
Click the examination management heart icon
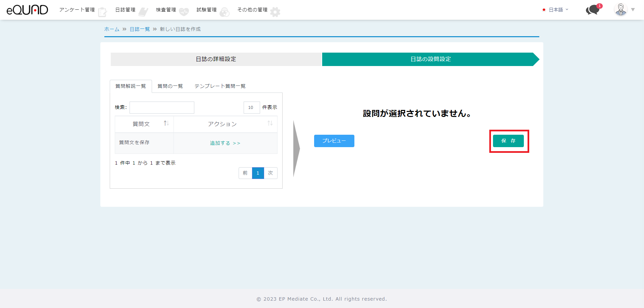tap(184, 12)
